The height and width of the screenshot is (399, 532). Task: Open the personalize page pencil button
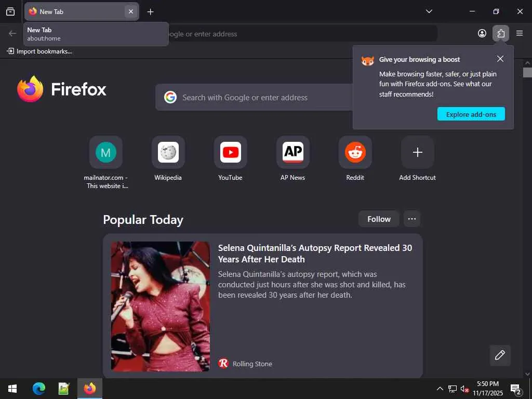point(500,355)
